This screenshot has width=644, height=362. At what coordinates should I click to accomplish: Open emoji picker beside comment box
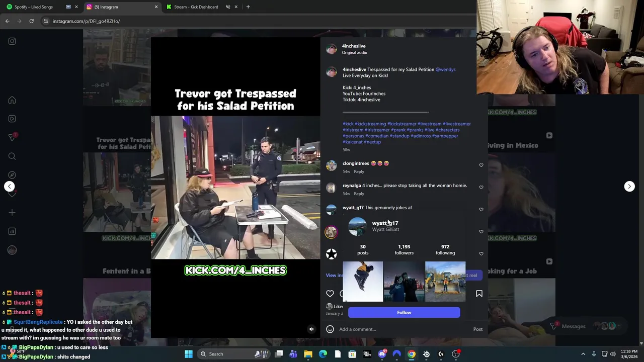tap(330, 329)
